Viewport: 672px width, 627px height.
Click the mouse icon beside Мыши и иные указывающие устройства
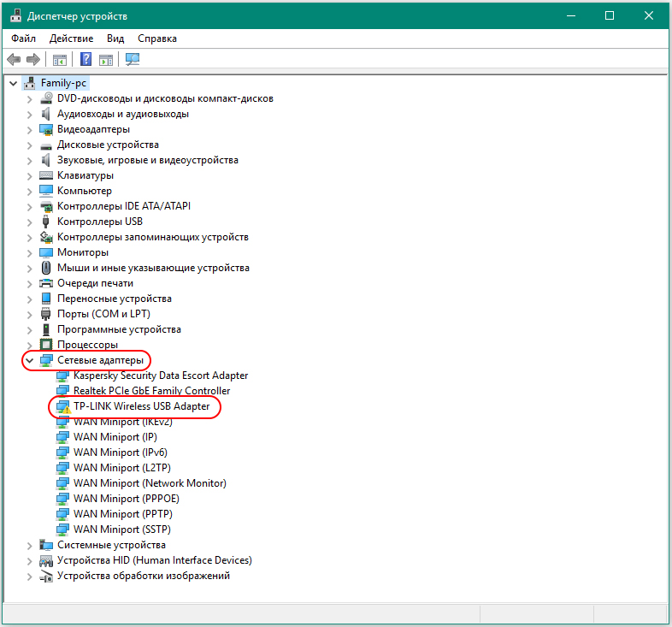[46, 268]
